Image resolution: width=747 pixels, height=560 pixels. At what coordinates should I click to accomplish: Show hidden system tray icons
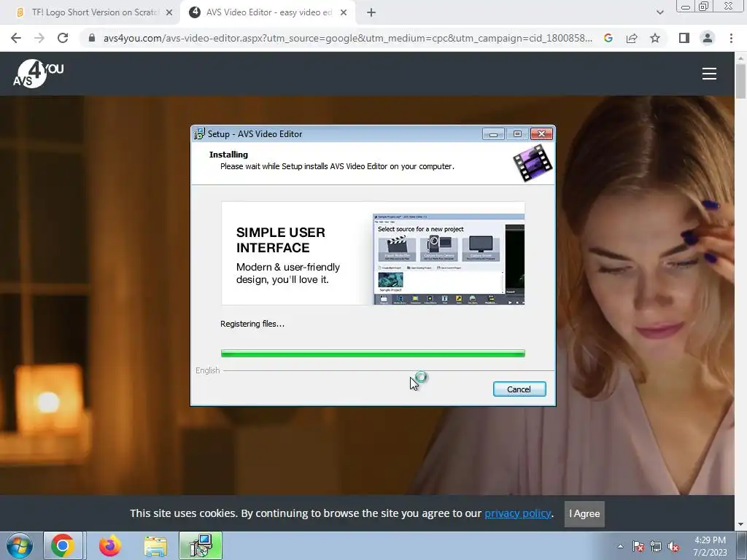[x=620, y=546]
